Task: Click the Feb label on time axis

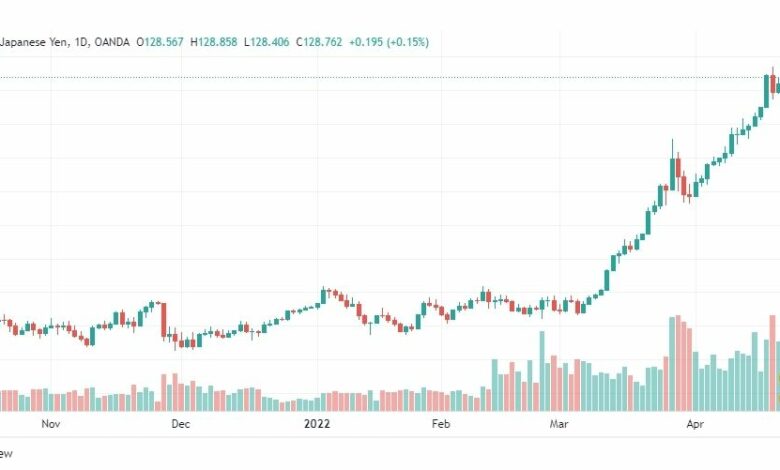Action: 441,424
